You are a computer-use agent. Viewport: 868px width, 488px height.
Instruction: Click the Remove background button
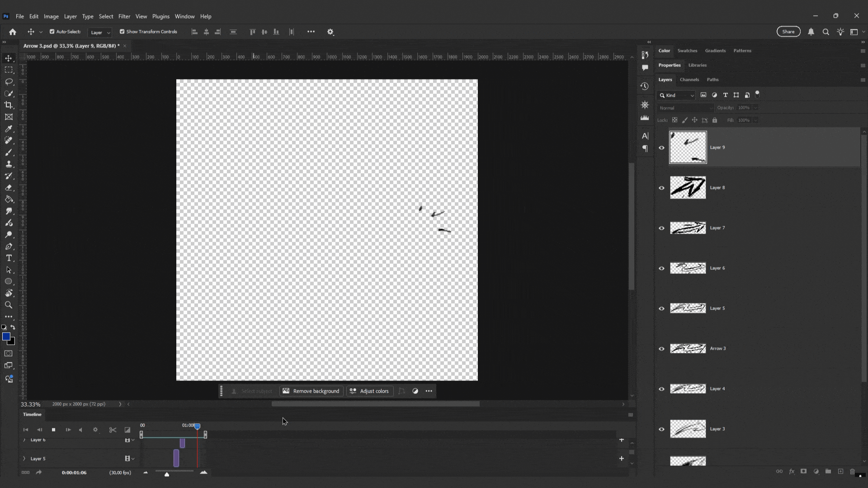click(x=311, y=391)
